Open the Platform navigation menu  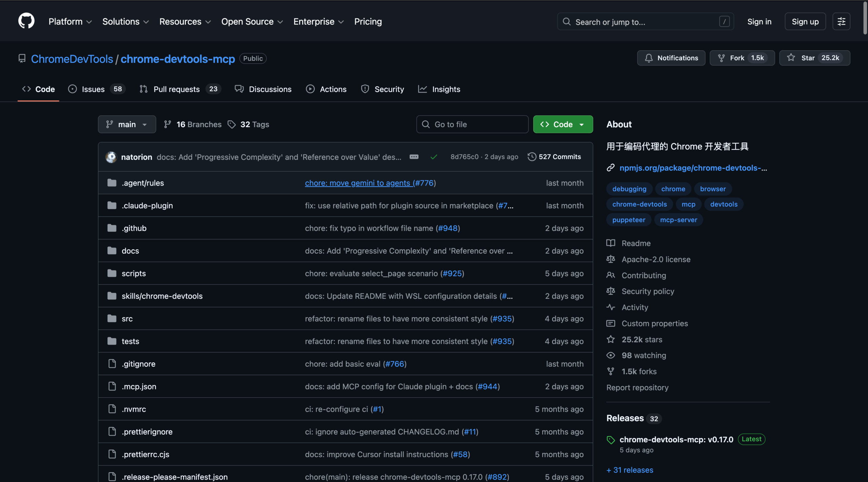(x=70, y=22)
